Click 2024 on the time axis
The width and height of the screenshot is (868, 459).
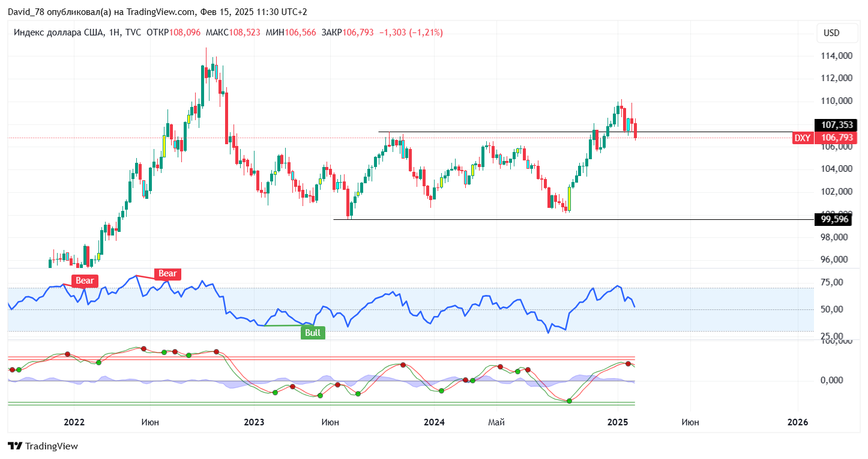tap(433, 422)
